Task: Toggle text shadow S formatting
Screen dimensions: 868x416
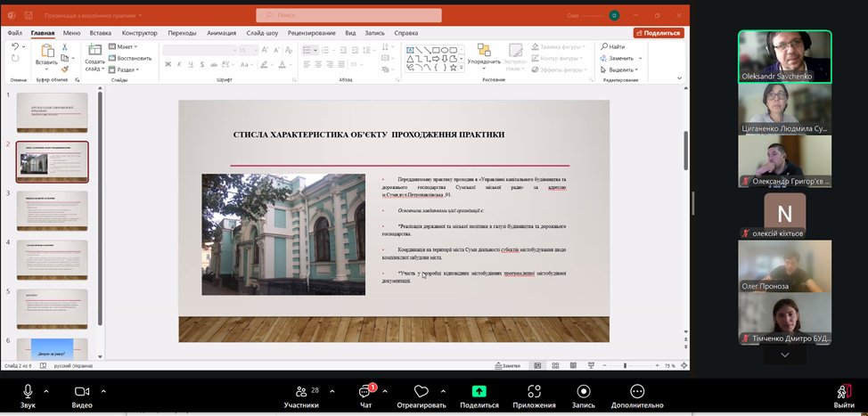Action: 202,65
